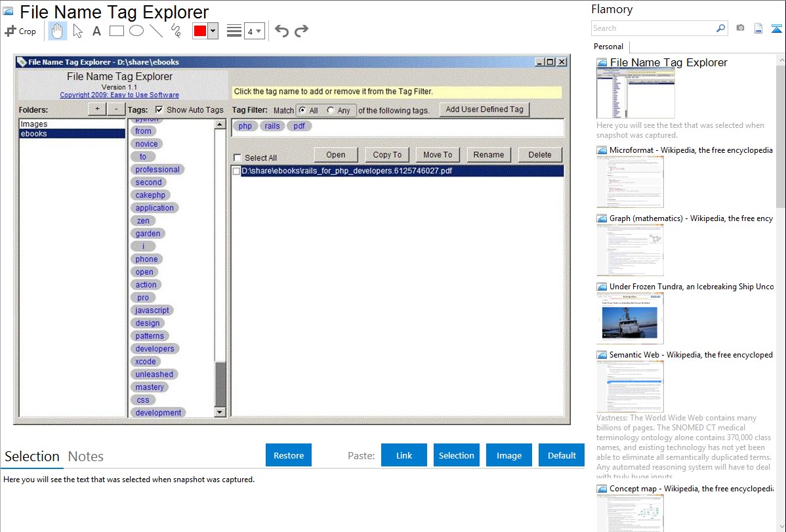
Task: Select the Crop tool
Action: click(x=20, y=31)
